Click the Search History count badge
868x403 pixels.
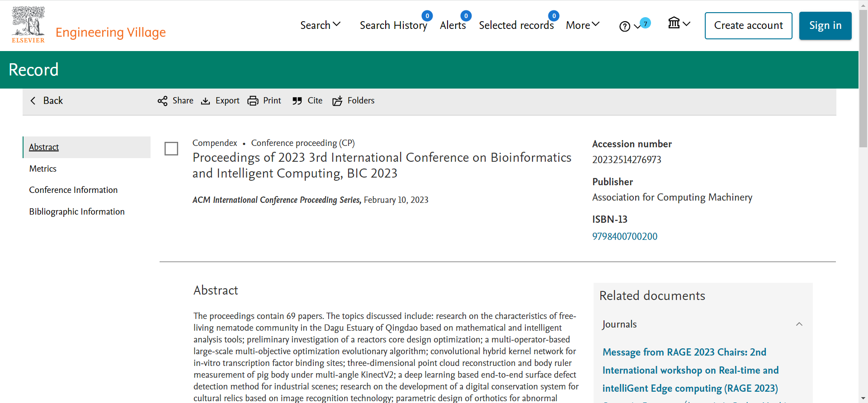point(427,16)
